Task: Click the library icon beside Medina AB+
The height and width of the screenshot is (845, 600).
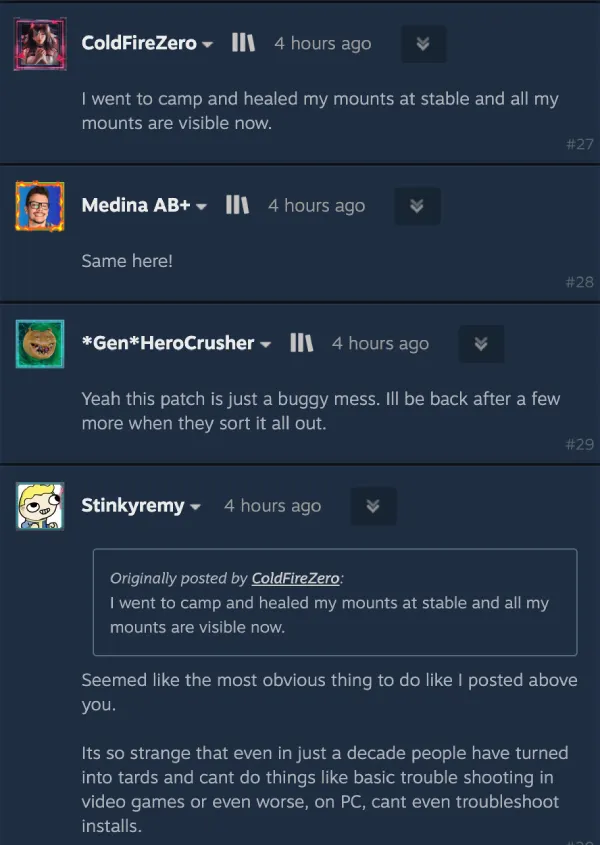Action: [x=237, y=205]
